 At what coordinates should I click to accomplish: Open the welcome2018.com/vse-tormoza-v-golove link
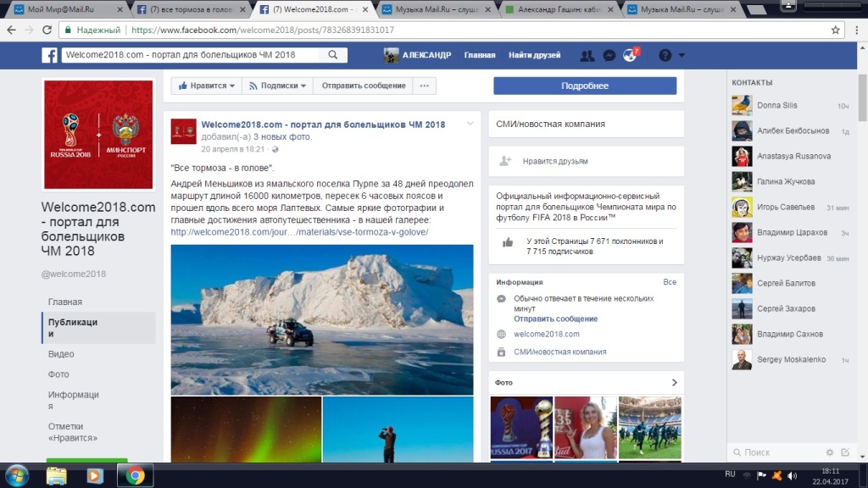pos(299,232)
